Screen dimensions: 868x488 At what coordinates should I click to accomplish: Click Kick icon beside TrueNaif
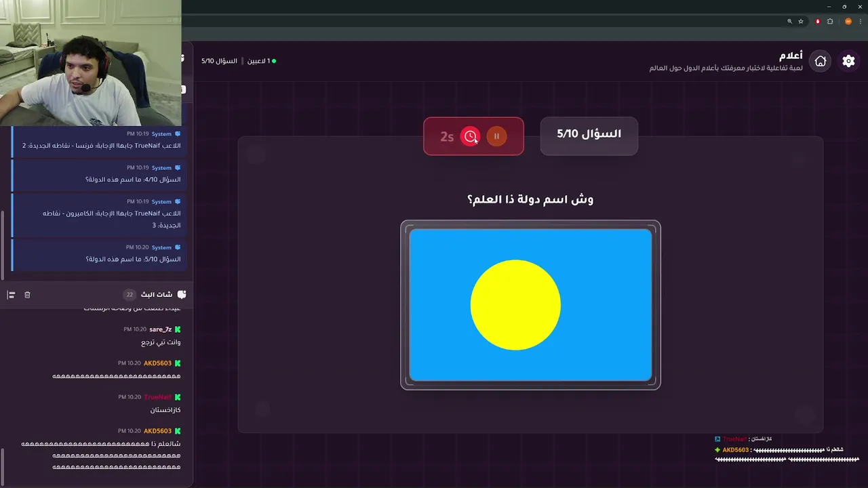[178, 397]
